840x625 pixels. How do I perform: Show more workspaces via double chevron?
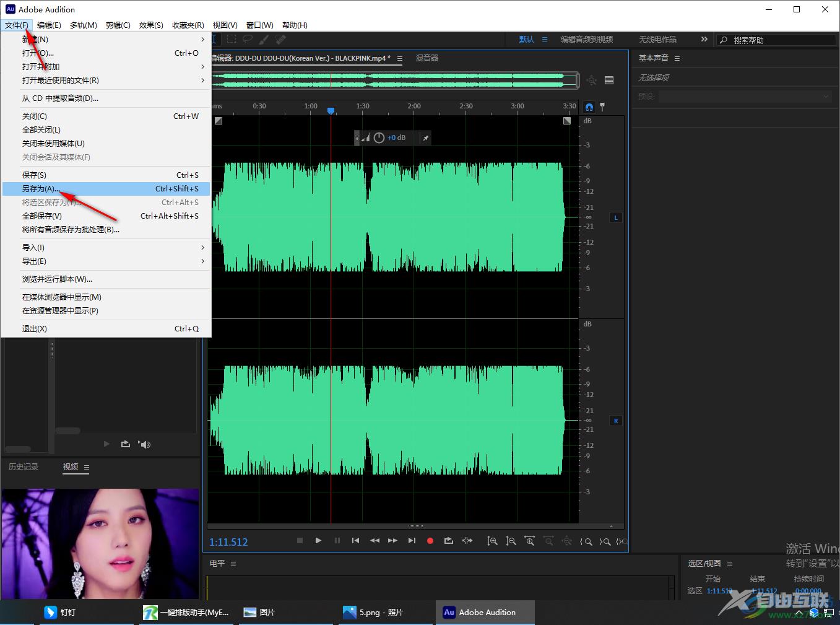[x=704, y=39]
